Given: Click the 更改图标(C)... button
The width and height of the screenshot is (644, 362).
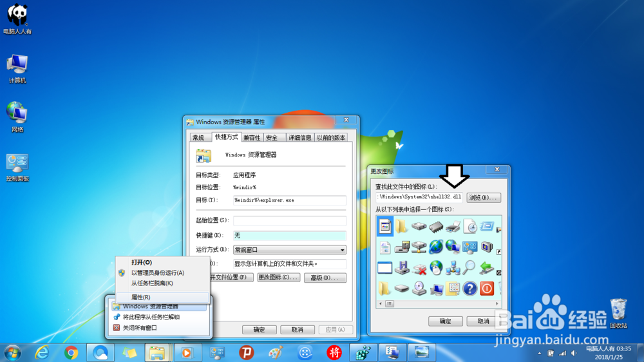Looking at the screenshot, I should coord(278,278).
